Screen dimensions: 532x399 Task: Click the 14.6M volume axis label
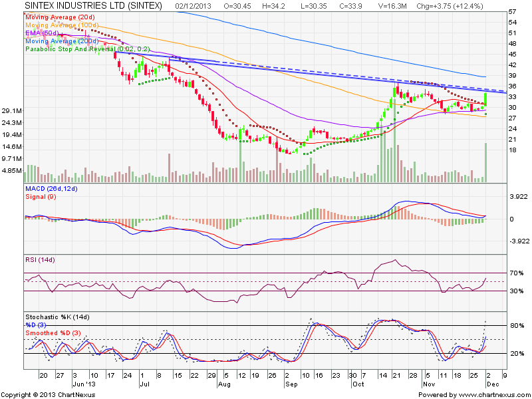[12, 146]
